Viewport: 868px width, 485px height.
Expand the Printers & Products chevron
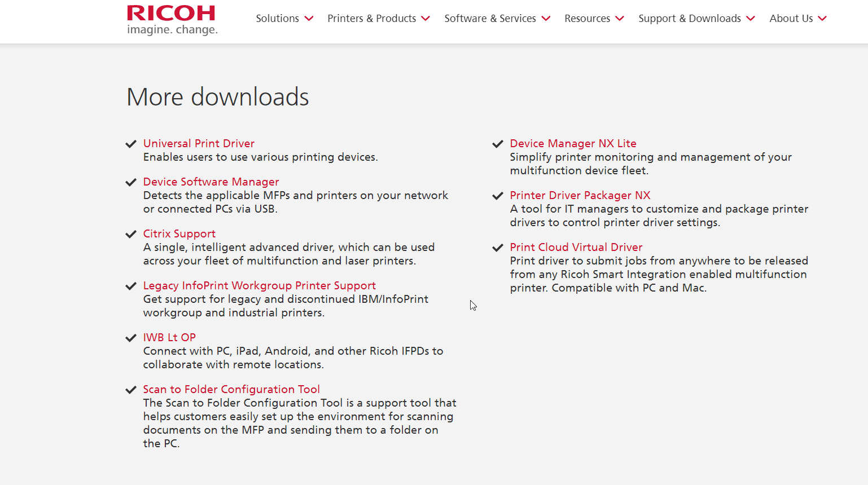pos(426,19)
